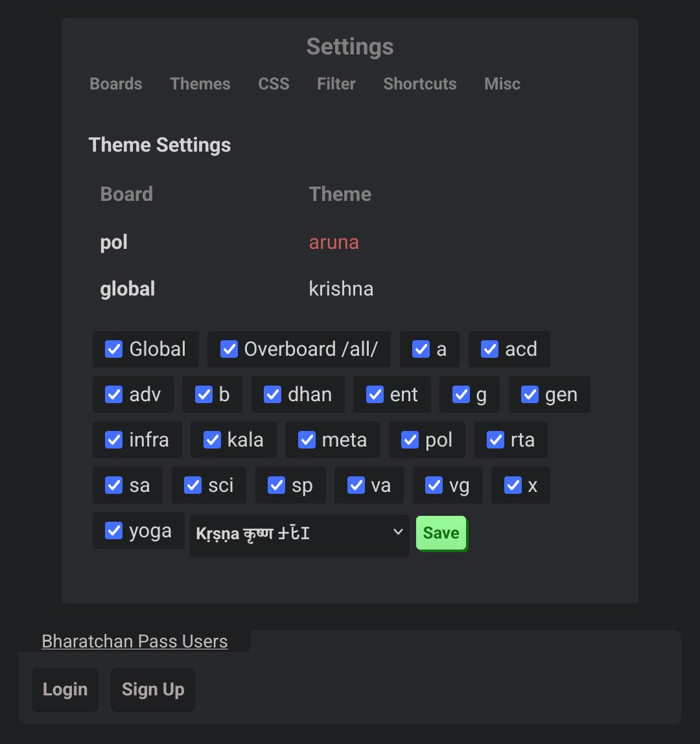Open the Bharatchan Pass Users link
Image resolution: width=700 pixels, height=744 pixels.
coord(135,642)
